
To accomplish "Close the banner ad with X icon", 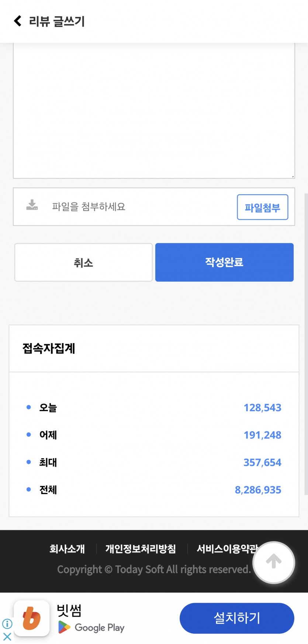I will pyautogui.click(x=7, y=636).
